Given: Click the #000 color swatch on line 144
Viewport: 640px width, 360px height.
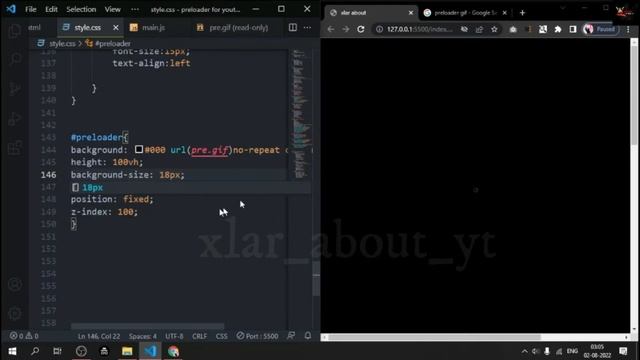Looking at the screenshot, I should [x=139, y=149].
